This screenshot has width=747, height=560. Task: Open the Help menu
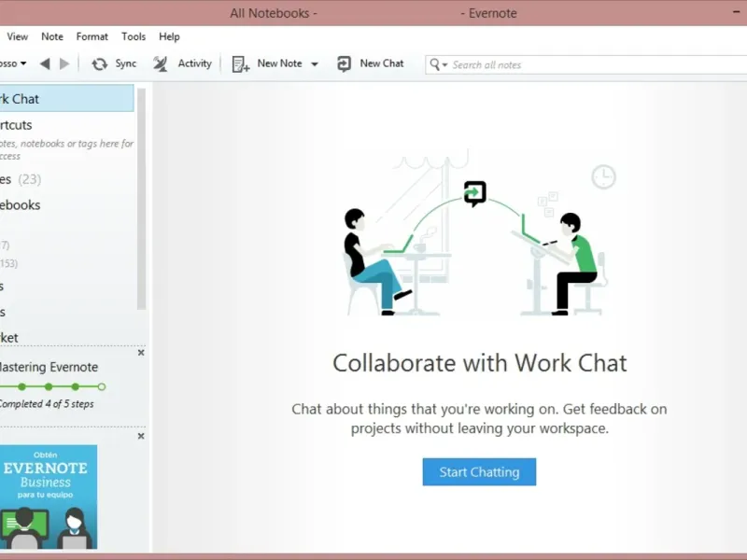click(169, 36)
